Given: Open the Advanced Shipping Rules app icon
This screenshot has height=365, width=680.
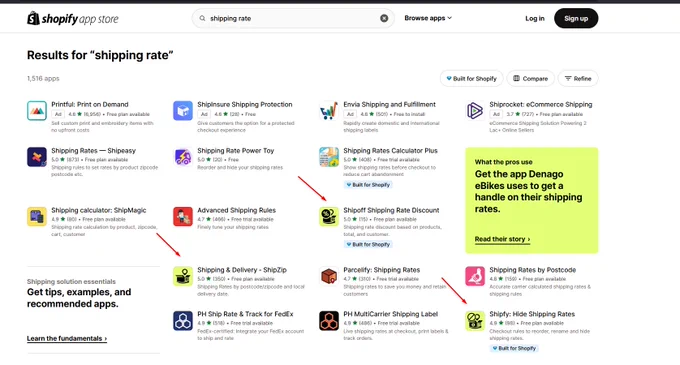Looking at the screenshot, I should click(x=183, y=216).
